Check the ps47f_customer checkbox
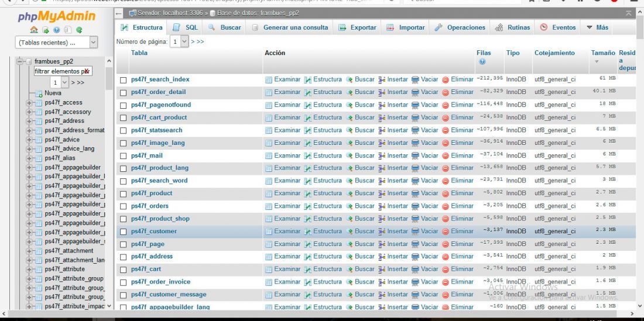Viewport: 644px width, 321px height. [x=123, y=232]
